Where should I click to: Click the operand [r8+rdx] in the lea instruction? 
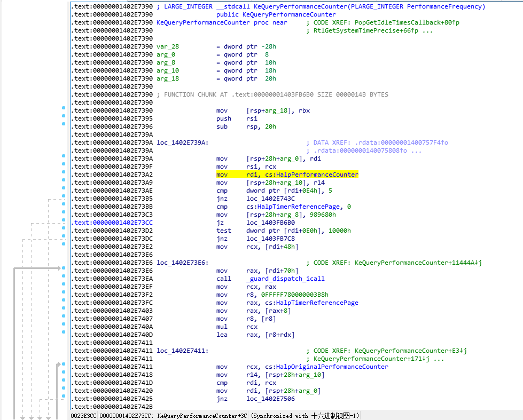click(x=280, y=334)
